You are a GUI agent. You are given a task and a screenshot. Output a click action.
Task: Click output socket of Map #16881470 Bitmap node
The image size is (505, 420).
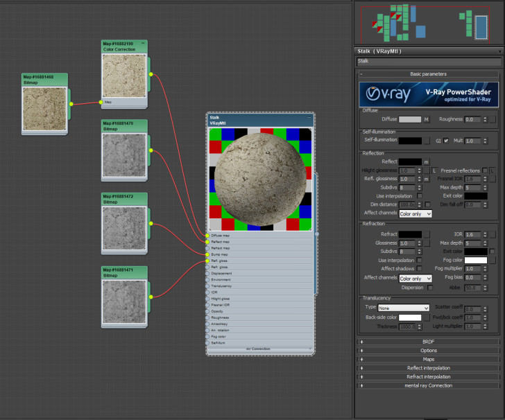(x=151, y=150)
